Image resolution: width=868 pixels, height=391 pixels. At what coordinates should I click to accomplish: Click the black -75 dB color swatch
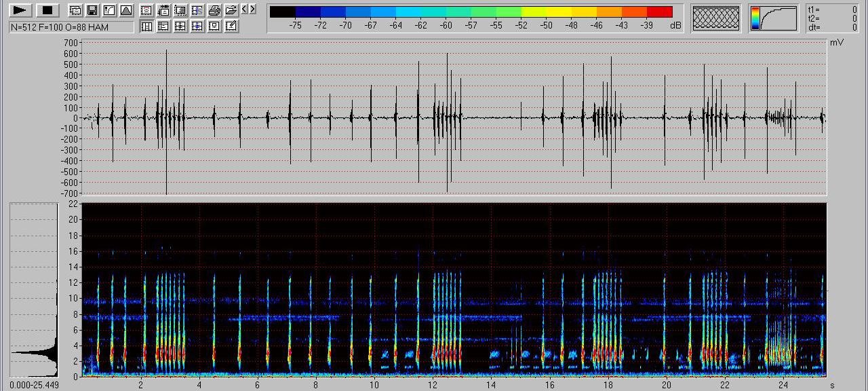(282, 12)
